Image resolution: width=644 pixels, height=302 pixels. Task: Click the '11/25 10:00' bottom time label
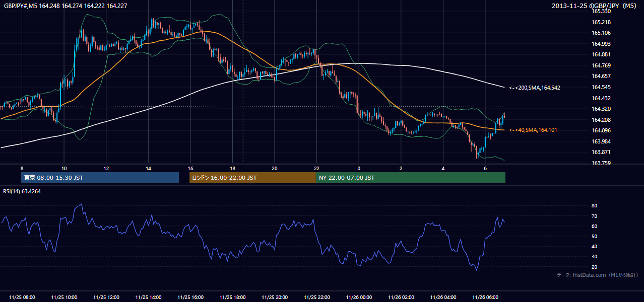pyautogui.click(x=64, y=297)
